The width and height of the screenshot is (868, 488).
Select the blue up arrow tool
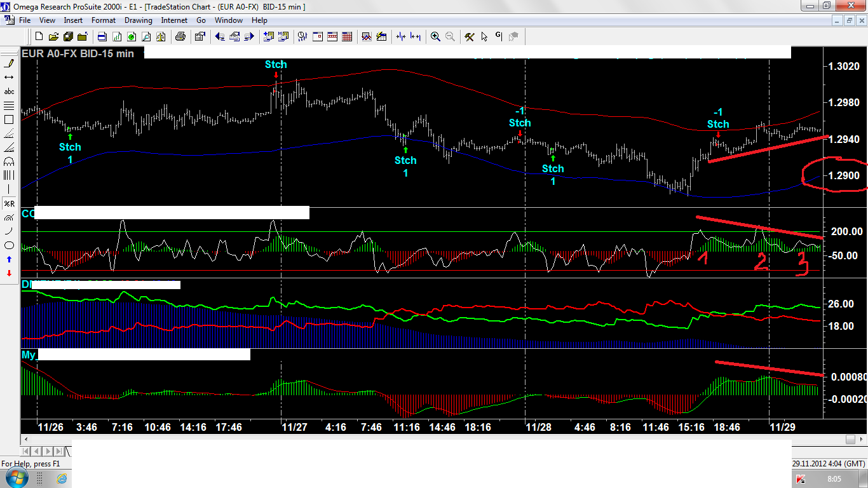click(9, 259)
